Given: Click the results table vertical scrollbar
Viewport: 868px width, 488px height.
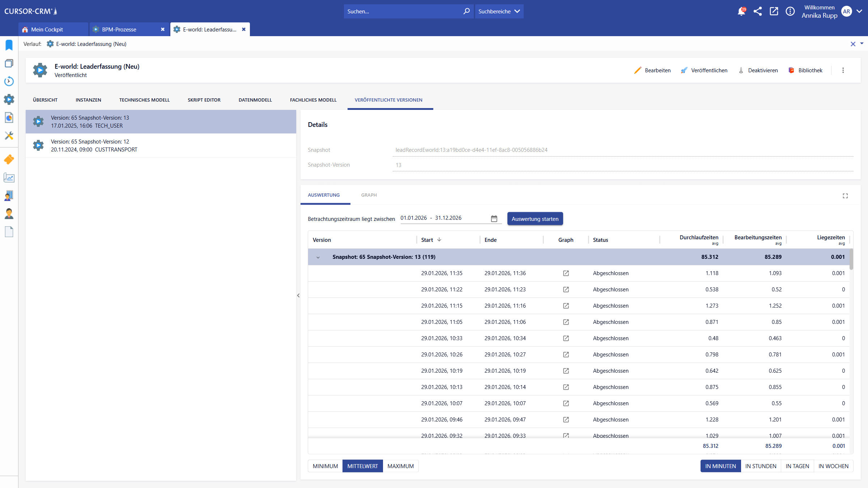Looking at the screenshot, I should (851, 259).
